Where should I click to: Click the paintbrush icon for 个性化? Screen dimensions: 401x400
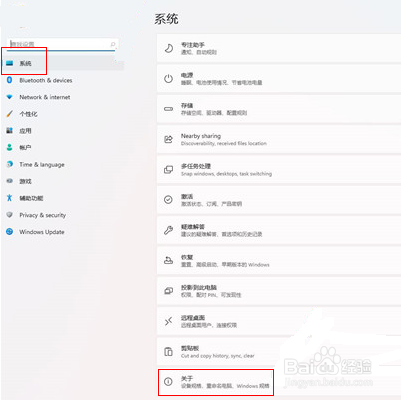coord(9,114)
